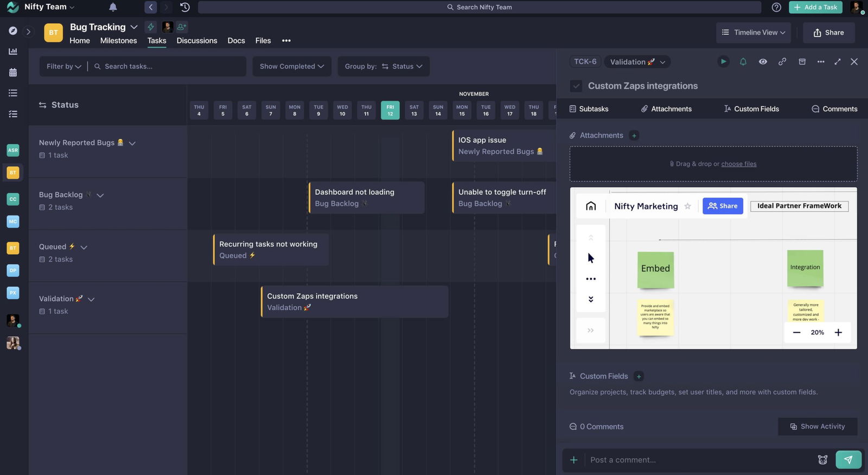The width and height of the screenshot is (868, 475).
Task: Click in the Search tasks field
Action: click(168, 66)
